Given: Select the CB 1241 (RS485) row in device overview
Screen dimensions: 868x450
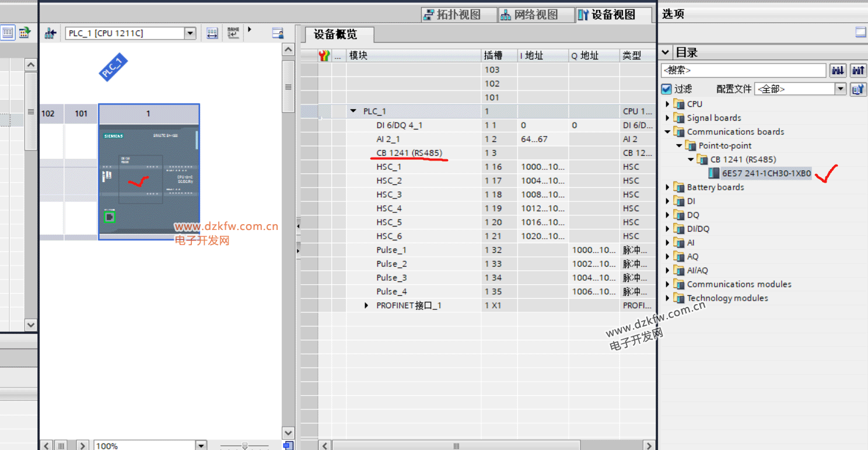Looking at the screenshot, I should pyautogui.click(x=478, y=153).
